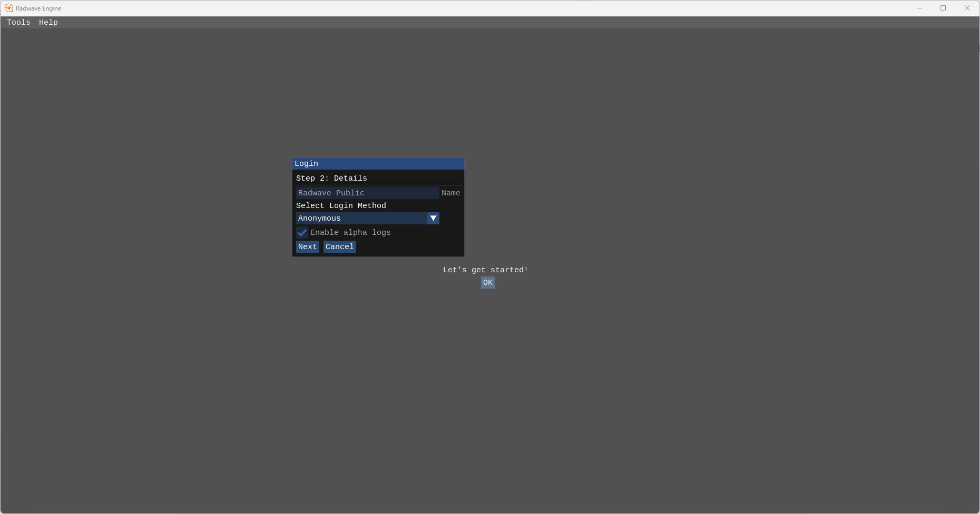The width and height of the screenshot is (980, 514).
Task: Click the Next button in Login dialog
Action: [x=308, y=246]
